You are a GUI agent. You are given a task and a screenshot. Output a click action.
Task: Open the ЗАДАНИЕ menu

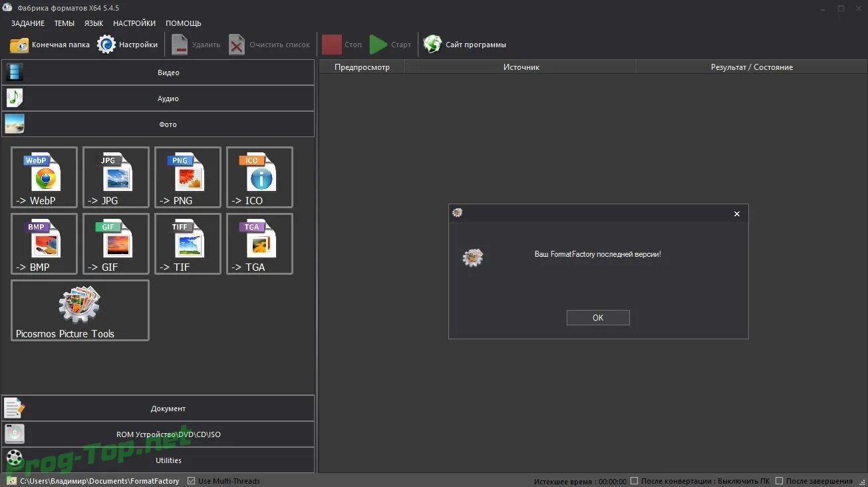(x=28, y=23)
